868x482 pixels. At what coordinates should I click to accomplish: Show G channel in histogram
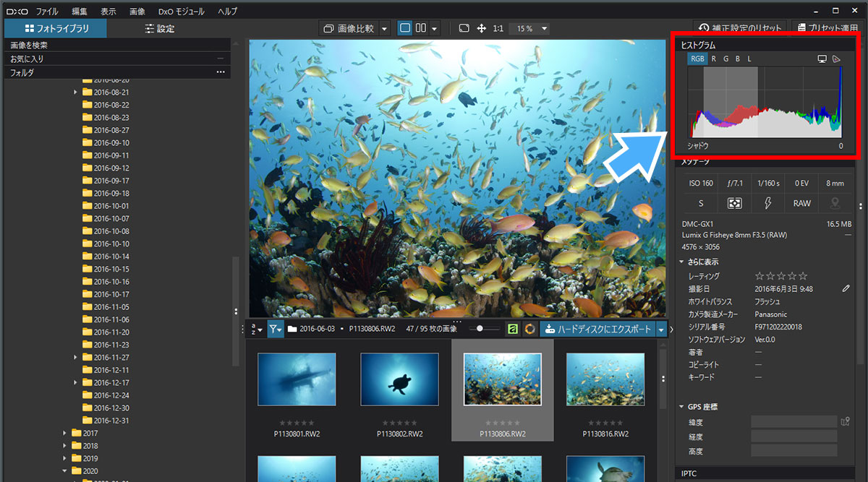(x=726, y=59)
